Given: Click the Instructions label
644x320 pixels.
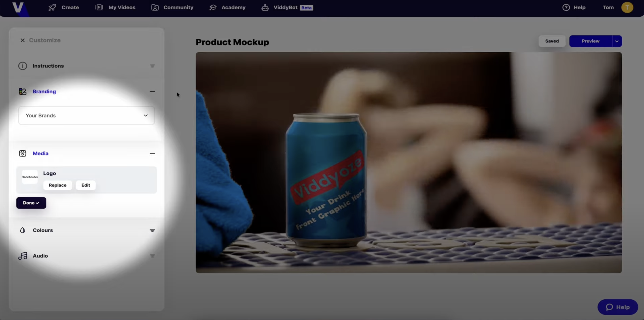Looking at the screenshot, I should pyautogui.click(x=48, y=66).
